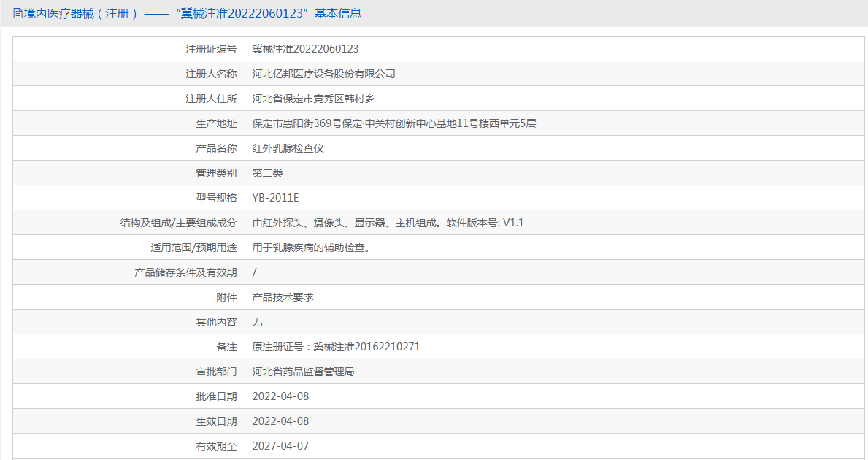Select the "/" value in the storage conditions row
Image resolution: width=868 pixels, height=460 pixels.
(x=254, y=272)
